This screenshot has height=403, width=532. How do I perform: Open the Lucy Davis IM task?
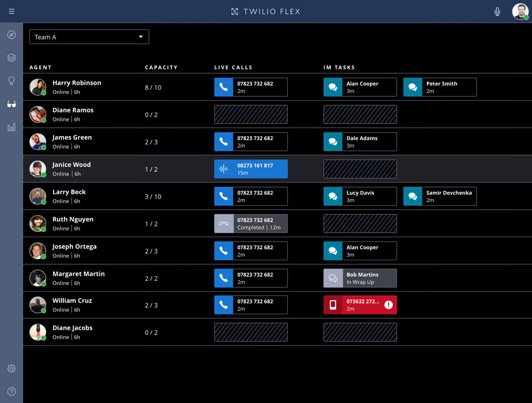click(x=360, y=196)
